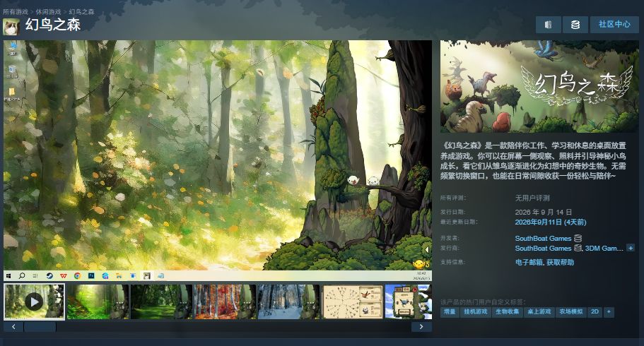This screenshot has width=644, height=346.
Task: Click the 2026 年 9 月 14 日 release date
Action: tap(544, 213)
